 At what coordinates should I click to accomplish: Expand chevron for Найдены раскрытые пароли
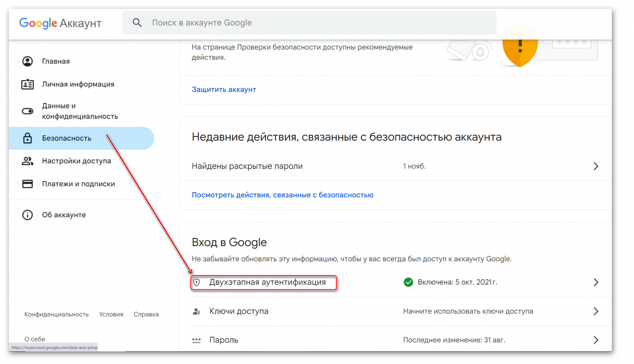point(596,166)
